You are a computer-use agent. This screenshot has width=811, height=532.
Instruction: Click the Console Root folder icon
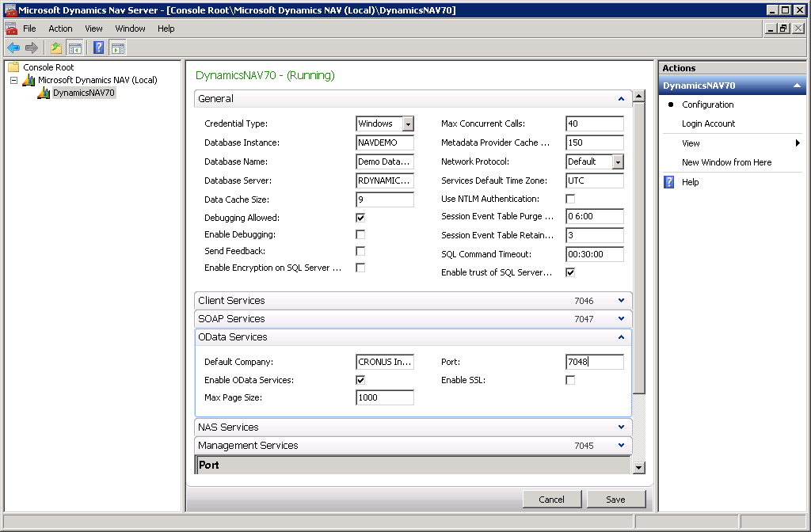point(13,67)
